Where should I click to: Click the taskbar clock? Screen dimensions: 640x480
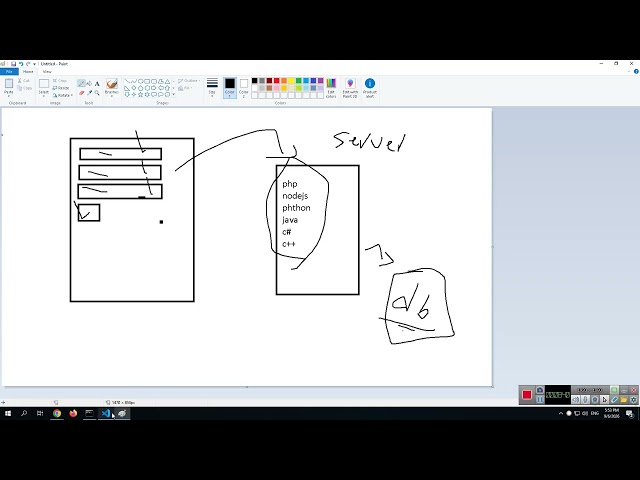click(x=612, y=413)
